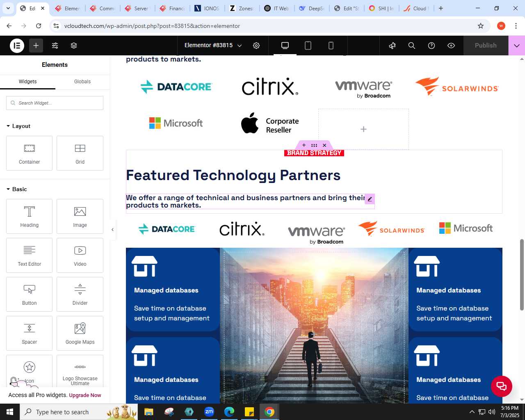Click the container drag dots handle
Viewport: 525px width, 420px height.
314,145
